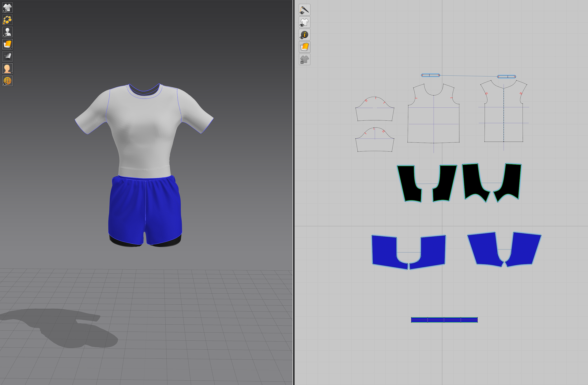Open 3D fabric texture surface options

pyautogui.click(x=7, y=44)
